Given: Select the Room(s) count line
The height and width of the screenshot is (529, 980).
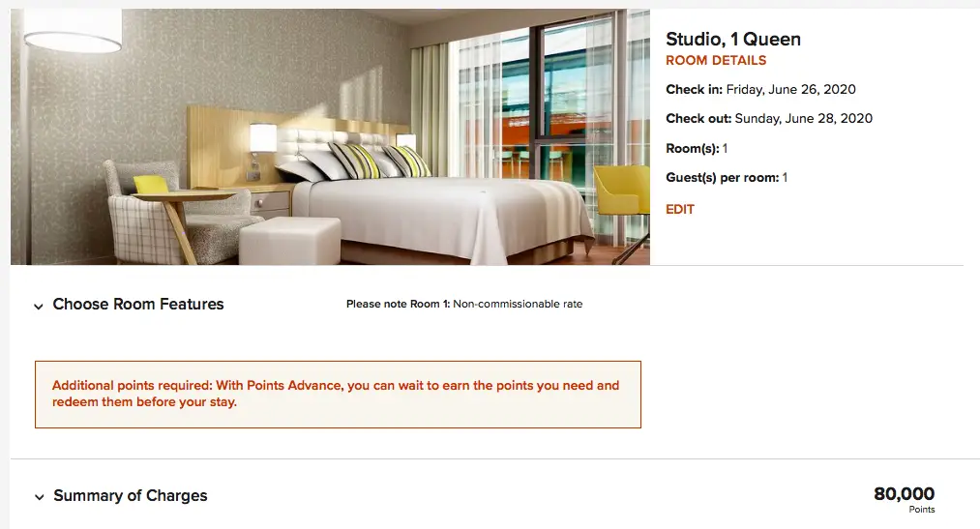Looking at the screenshot, I should pyautogui.click(x=697, y=148).
